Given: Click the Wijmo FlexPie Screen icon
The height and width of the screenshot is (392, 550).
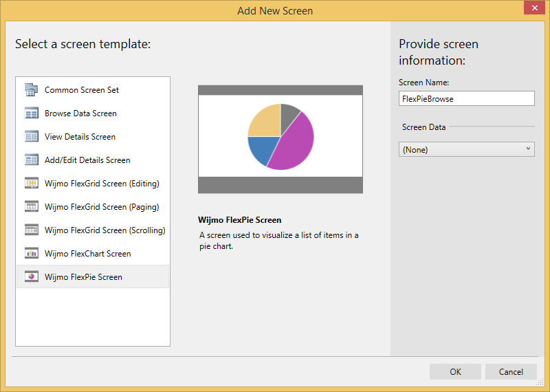Looking at the screenshot, I should (31, 277).
